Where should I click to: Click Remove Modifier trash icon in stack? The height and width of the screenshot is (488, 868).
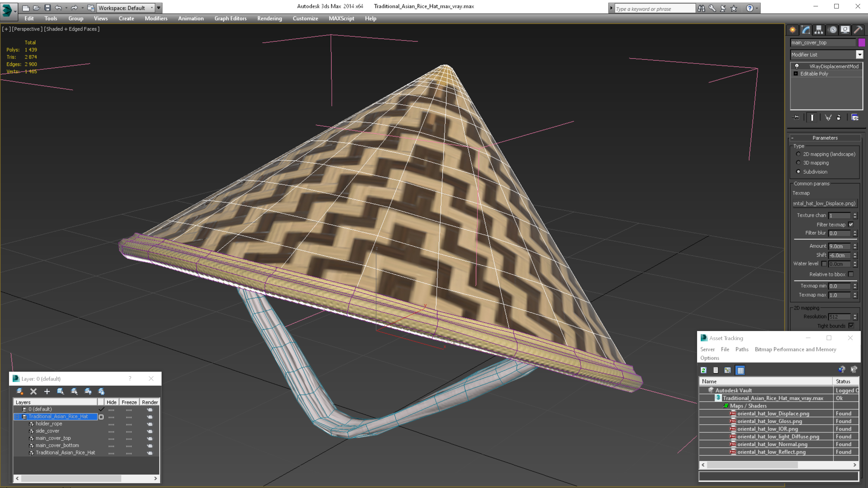(839, 117)
